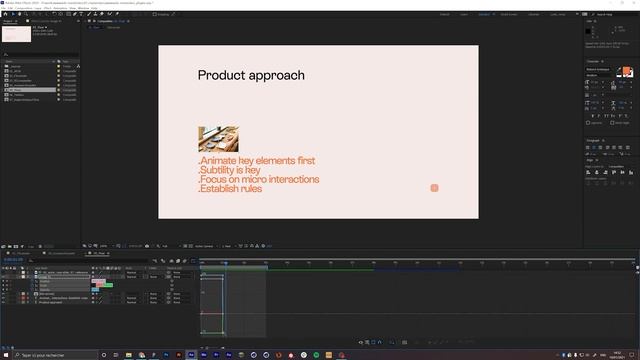640x360 pixels.
Task: Toggle the Ligatures checkbox
Action: pos(588,122)
